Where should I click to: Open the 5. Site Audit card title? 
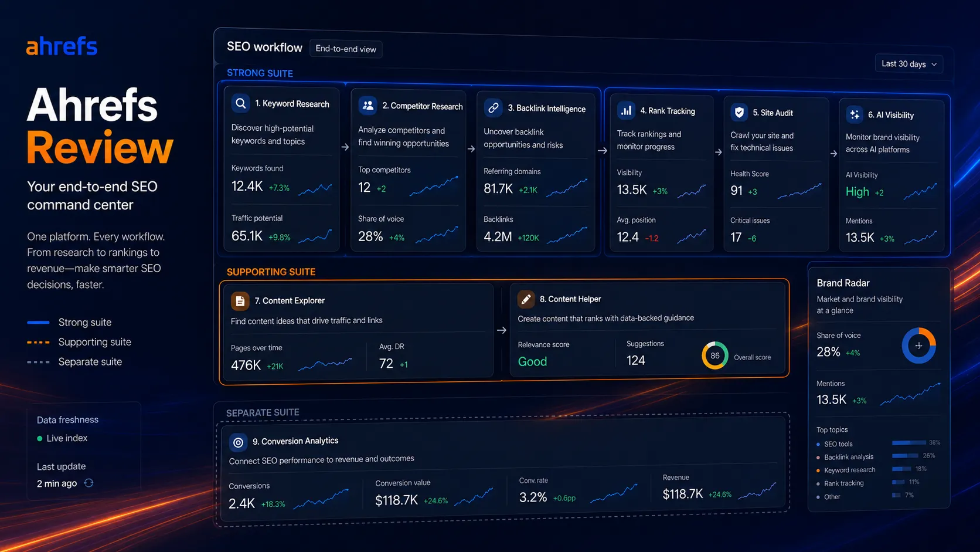click(773, 113)
